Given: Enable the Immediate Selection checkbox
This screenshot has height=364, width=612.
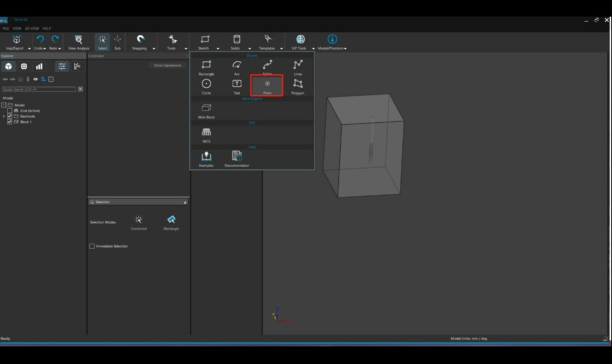Looking at the screenshot, I should click(92, 246).
